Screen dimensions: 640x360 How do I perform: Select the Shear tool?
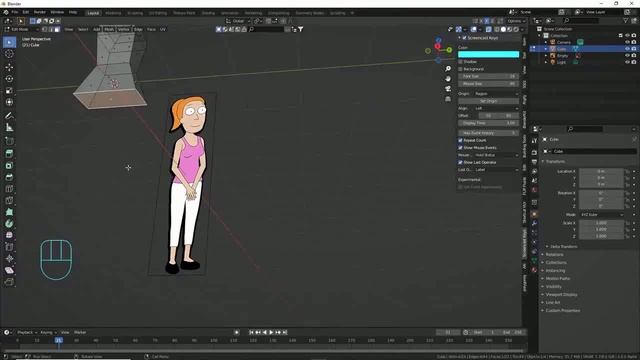point(9,270)
